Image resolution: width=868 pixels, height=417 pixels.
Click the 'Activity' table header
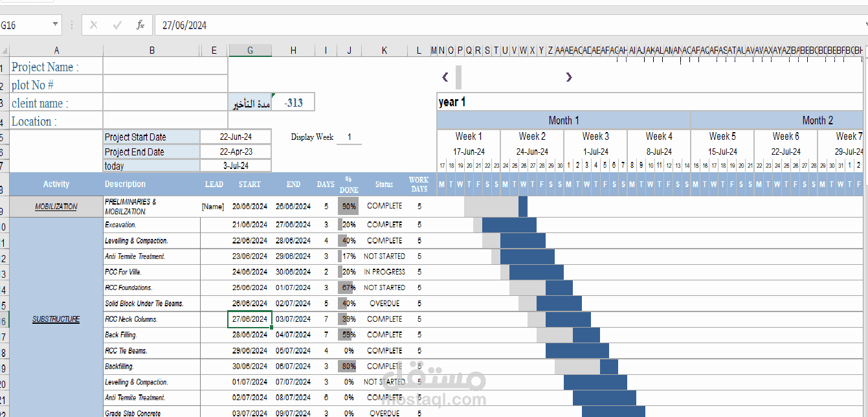click(x=56, y=184)
